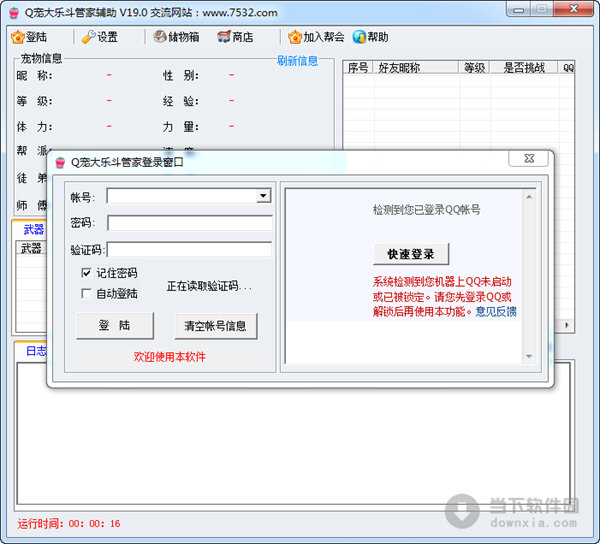
Task: Click 检测到您已登录QQ帐号 text
Action: point(426,209)
